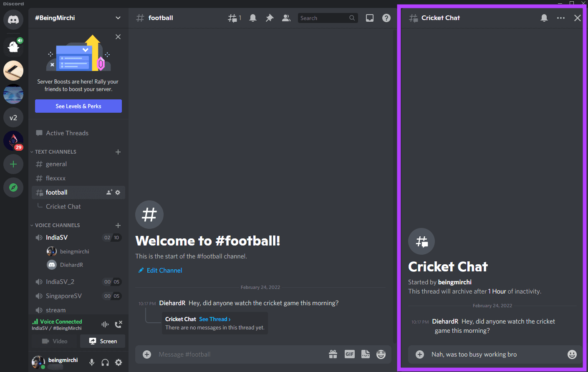This screenshot has height=372, width=588.
Task: Click Add a Server plus icon
Action: [x=13, y=164]
